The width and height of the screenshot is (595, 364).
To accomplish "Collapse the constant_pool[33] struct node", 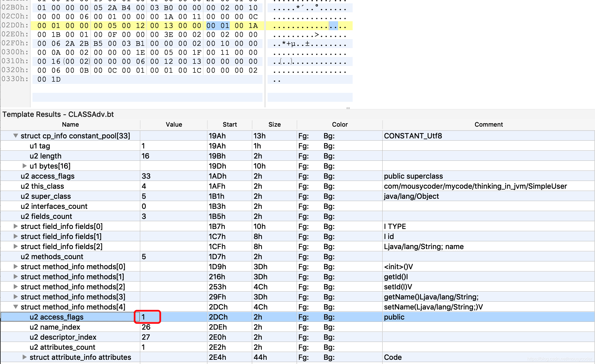I will pyautogui.click(x=16, y=136).
